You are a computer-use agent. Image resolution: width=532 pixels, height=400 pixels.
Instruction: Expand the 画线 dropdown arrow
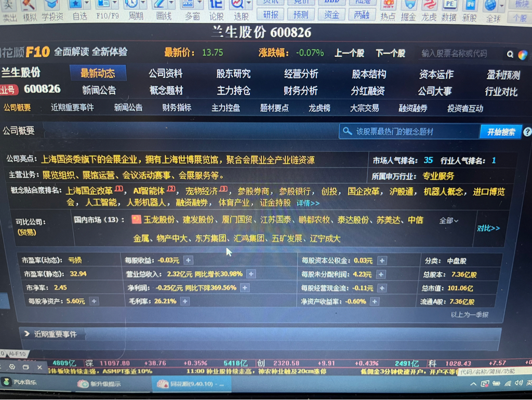(171, 4)
